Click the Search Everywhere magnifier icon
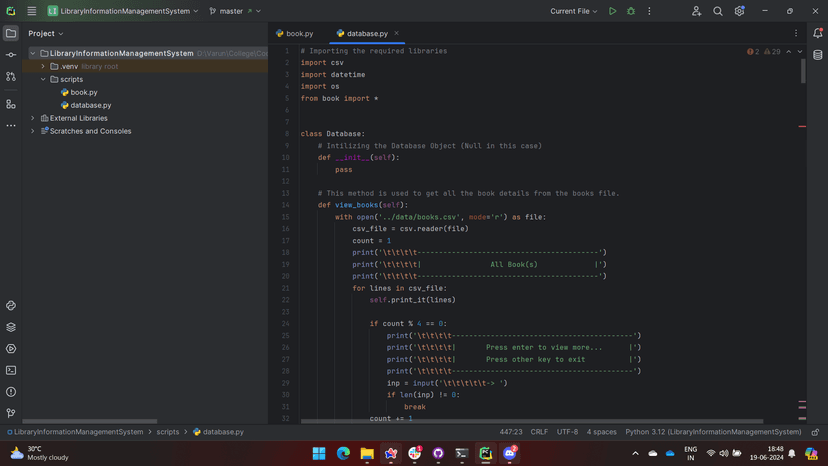This screenshot has width=828, height=466. (x=717, y=11)
